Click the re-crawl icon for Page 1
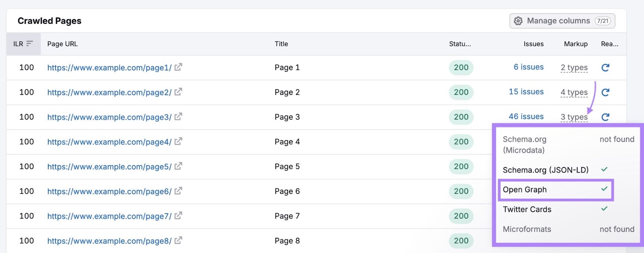This screenshot has height=253, width=644. 605,68
